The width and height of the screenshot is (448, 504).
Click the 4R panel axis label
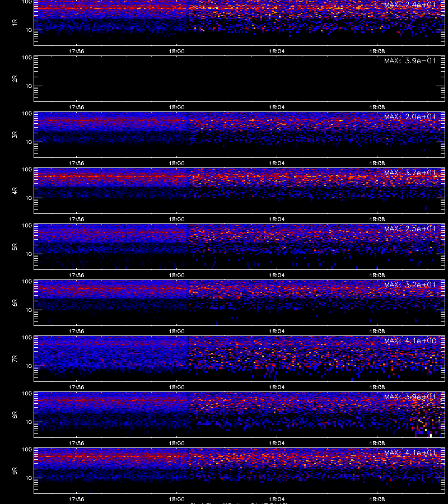pos(15,190)
